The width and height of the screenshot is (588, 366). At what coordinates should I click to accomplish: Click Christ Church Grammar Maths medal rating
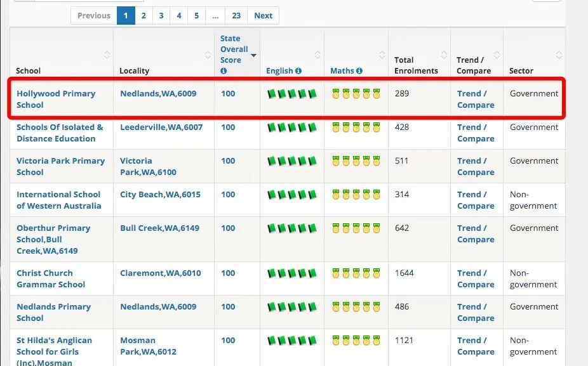tap(356, 273)
